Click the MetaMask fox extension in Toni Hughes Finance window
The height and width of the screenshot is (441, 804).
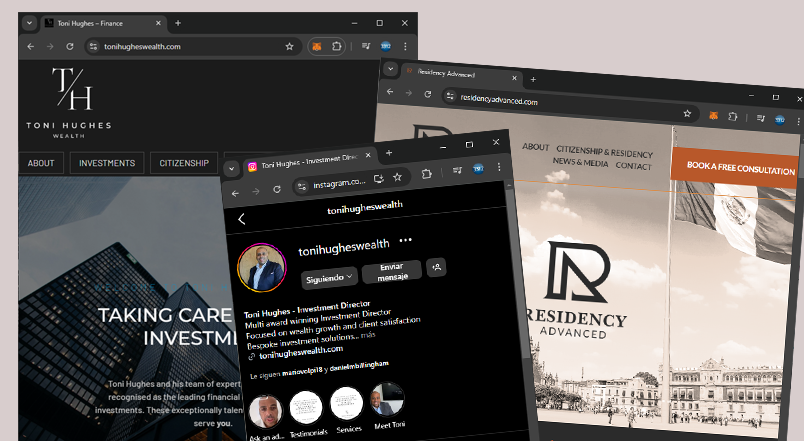[317, 46]
